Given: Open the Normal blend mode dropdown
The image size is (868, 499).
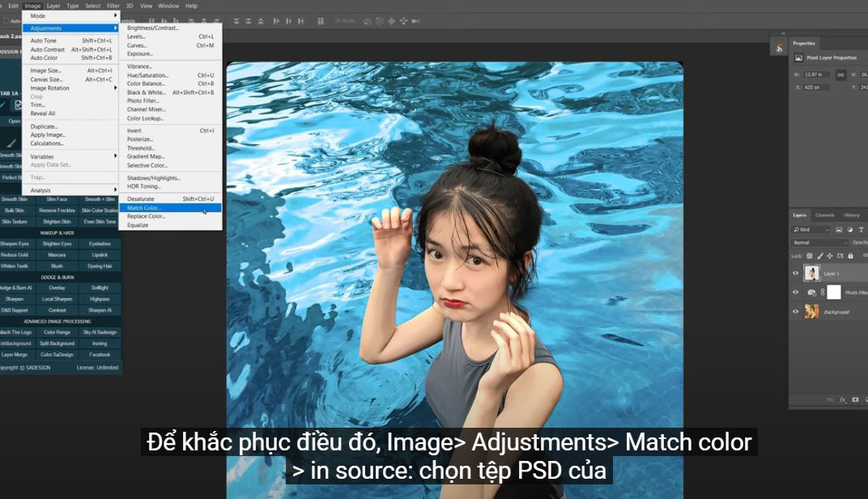Looking at the screenshot, I should (x=820, y=242).
